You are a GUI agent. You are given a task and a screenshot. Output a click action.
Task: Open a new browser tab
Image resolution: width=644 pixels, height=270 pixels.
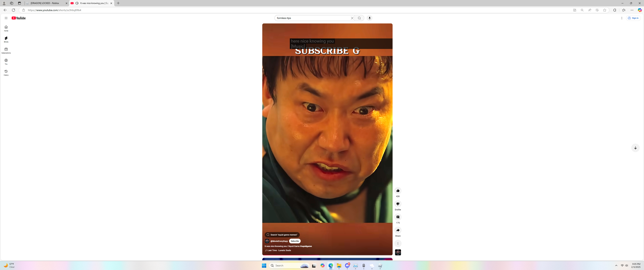coord(118,3)
